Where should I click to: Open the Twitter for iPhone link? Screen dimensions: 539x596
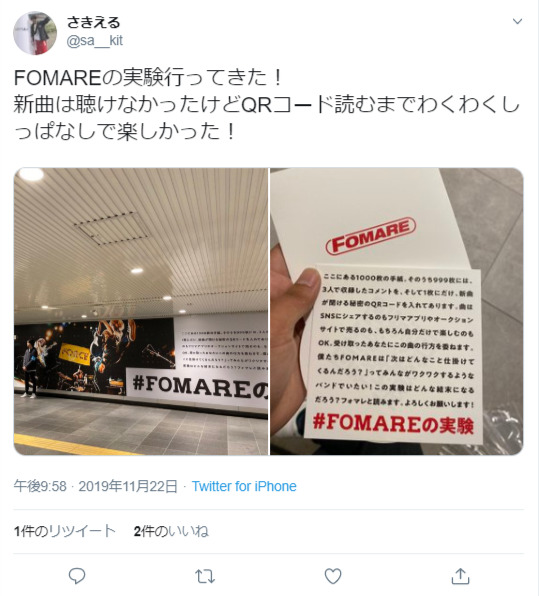(244, 486)
